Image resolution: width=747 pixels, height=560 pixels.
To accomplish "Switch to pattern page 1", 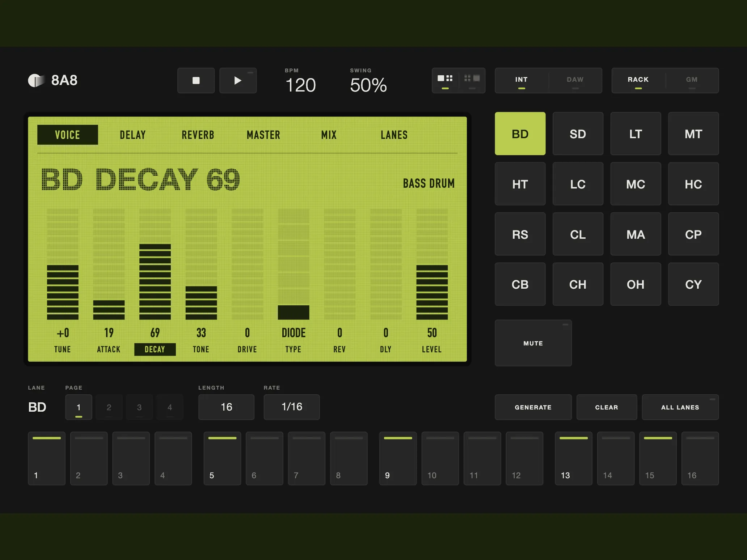I will coord(79,407).
